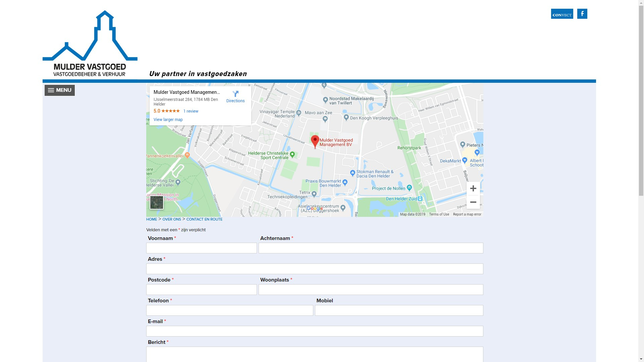Focus the Postcode input field

(202, 290)
